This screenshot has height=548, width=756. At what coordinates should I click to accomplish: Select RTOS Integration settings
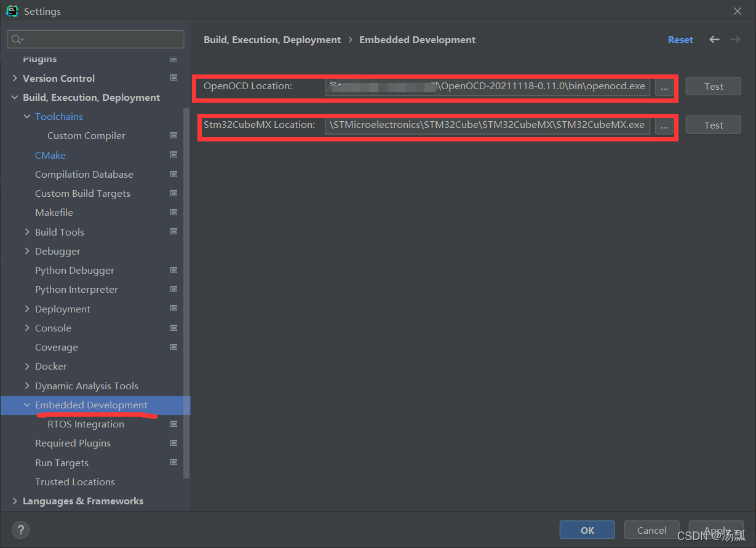point(86,424)
